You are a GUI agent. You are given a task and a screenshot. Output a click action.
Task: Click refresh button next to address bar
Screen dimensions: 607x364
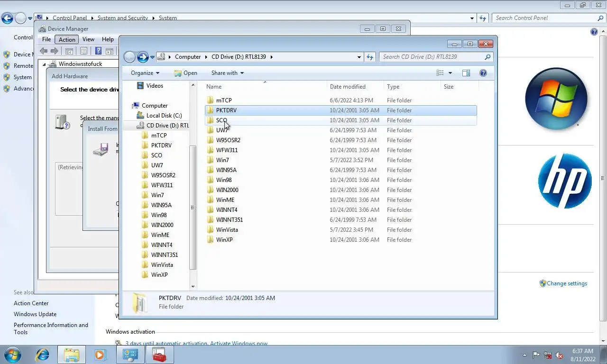pos(370,57)
